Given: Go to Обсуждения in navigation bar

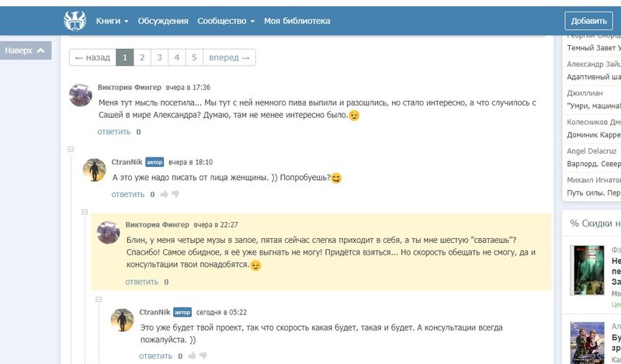Looking at the screenshot, I should 163,21.
